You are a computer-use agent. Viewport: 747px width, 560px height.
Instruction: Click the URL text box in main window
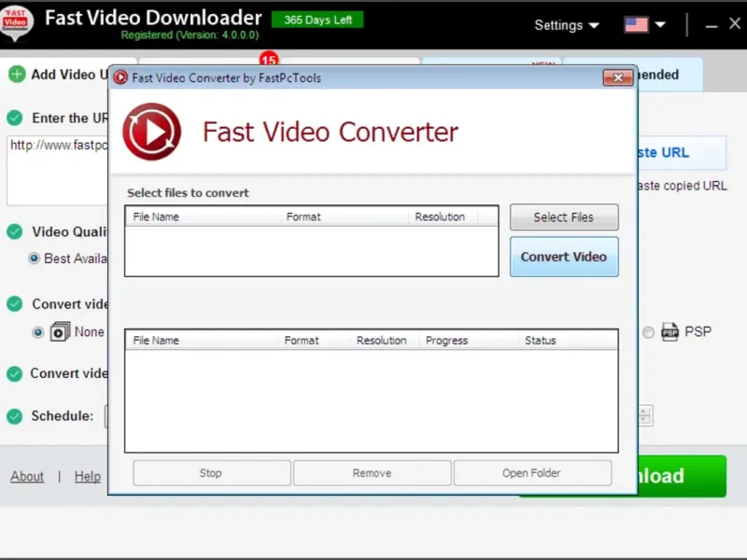coord(58,171)
